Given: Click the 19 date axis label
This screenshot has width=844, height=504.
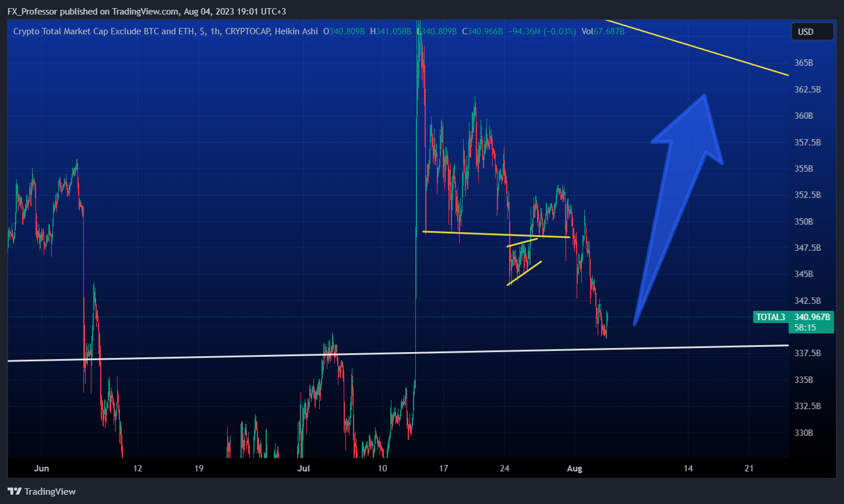Looking at the screenshot, I should [x=199, y=468].
